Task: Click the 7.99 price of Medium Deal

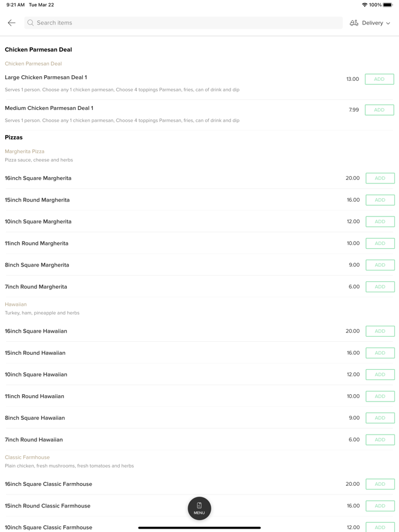Action: pyautogui.click(x=353, y=110)
